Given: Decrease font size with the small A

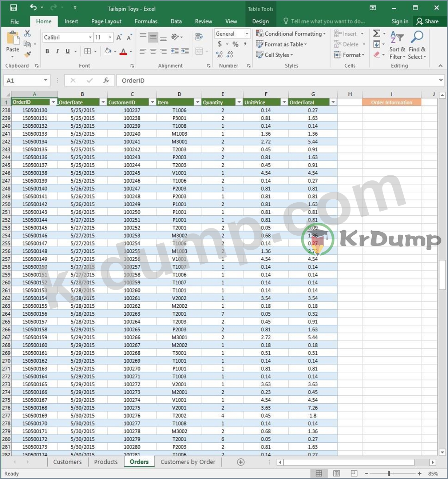Looking at the screenshot, I should [129, 37].
